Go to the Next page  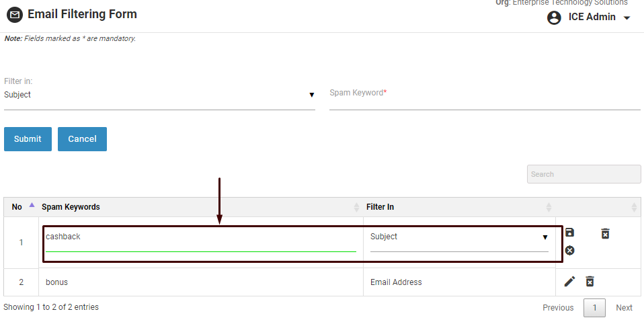pos(624,308)
